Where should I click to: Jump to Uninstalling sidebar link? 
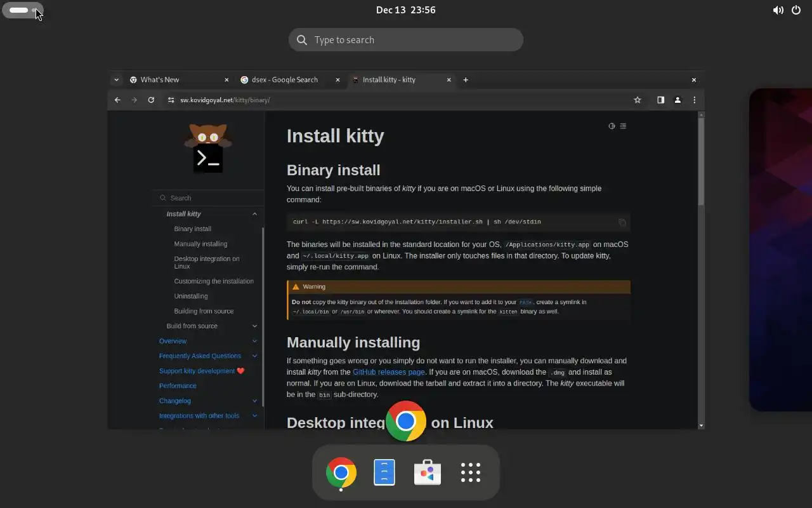coord(191,296)
